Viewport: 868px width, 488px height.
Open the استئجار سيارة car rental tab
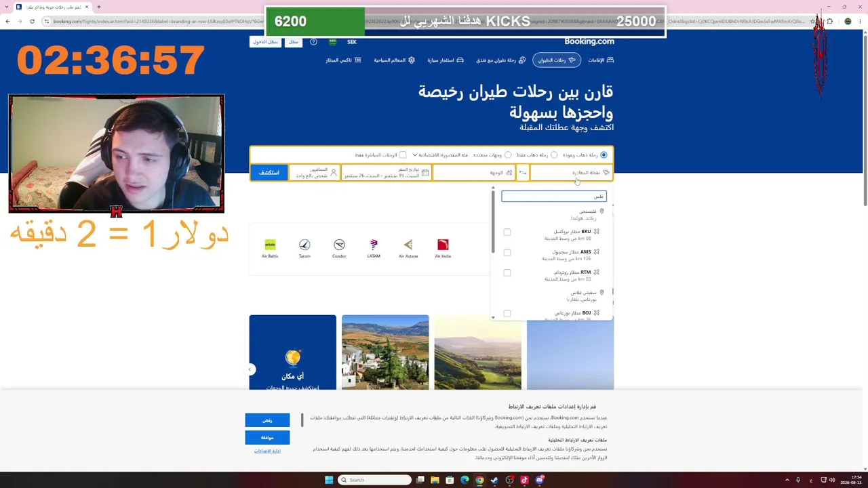pyautogui.click(x=446, y=60)
